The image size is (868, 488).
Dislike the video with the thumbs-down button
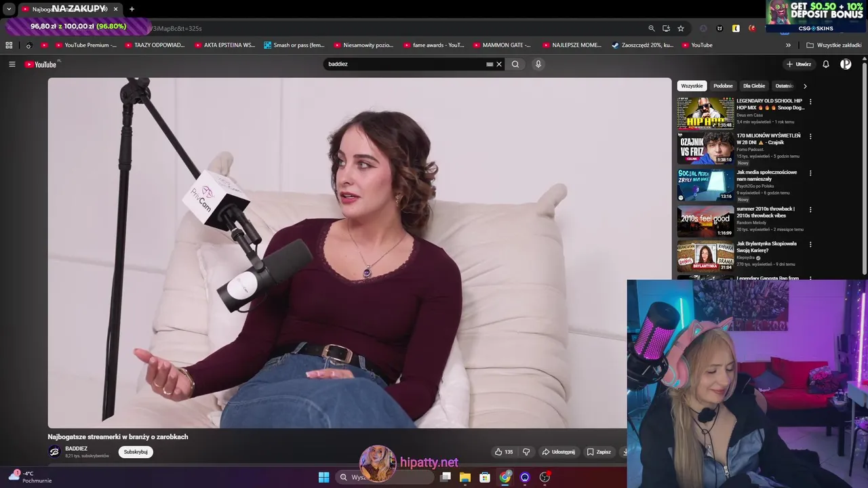point(526,452)
